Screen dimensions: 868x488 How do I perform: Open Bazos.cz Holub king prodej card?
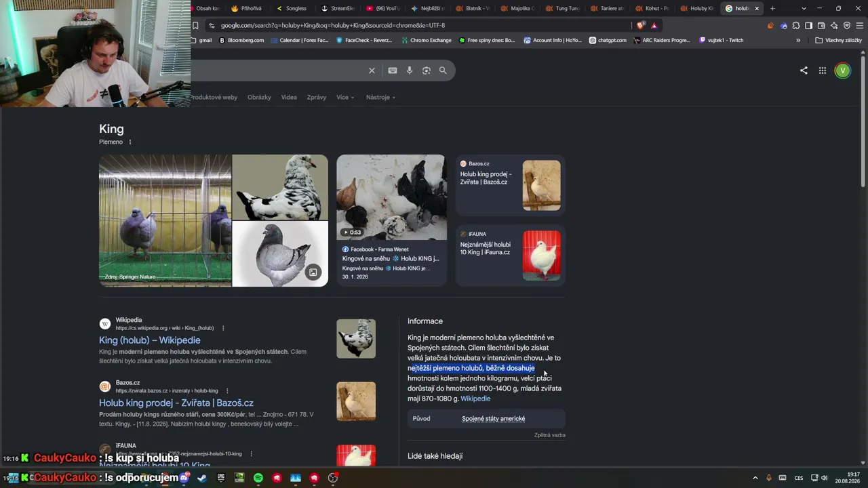point(510,186)
